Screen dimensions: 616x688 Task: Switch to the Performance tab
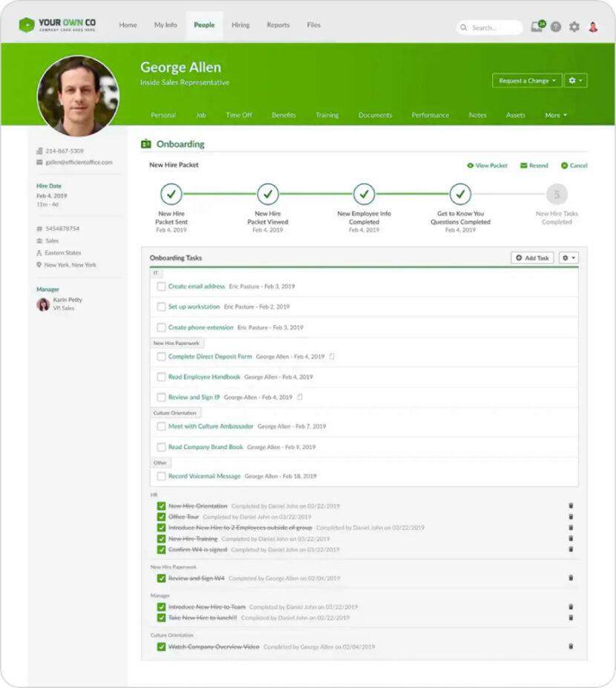tap(431, 115)
